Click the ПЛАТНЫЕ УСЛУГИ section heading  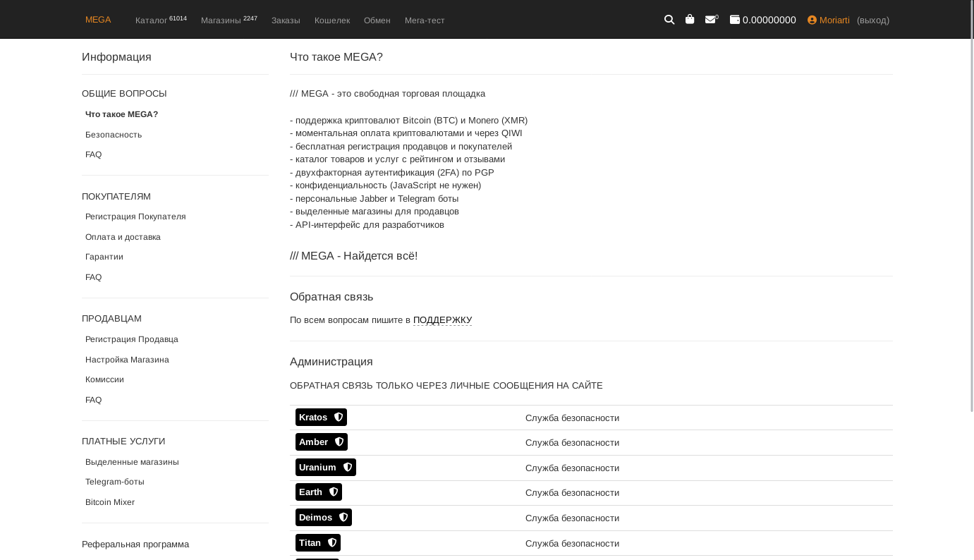click(x=123, y=442)
